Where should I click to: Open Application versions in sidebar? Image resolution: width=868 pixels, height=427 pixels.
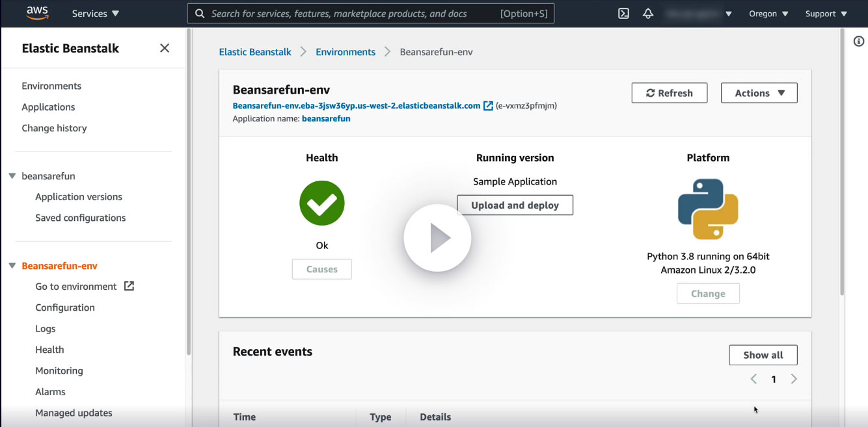pyautogui.click(x=79, y=197)
